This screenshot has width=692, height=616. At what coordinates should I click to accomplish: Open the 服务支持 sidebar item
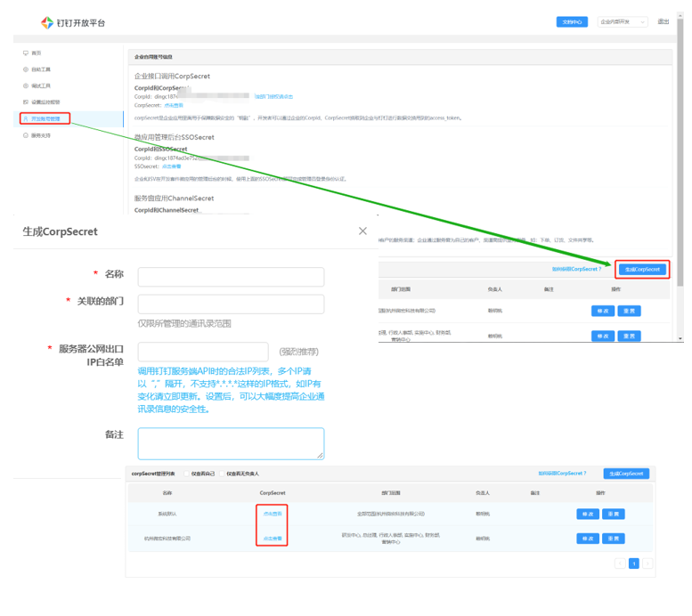point(41,135)
